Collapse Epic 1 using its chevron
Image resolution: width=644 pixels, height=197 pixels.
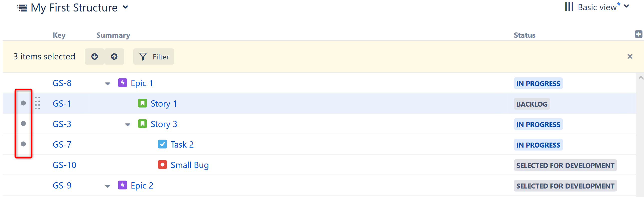point(108,84)
